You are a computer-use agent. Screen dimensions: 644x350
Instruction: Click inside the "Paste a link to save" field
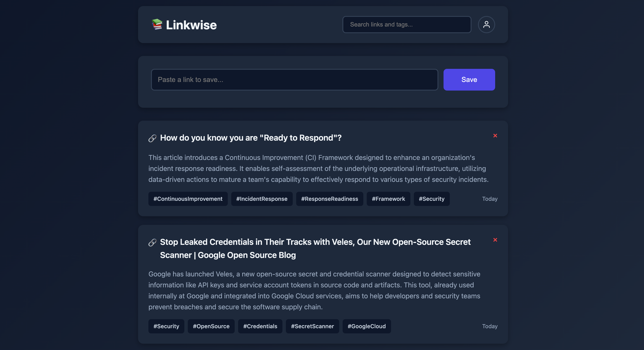click(x=294, y=79)
